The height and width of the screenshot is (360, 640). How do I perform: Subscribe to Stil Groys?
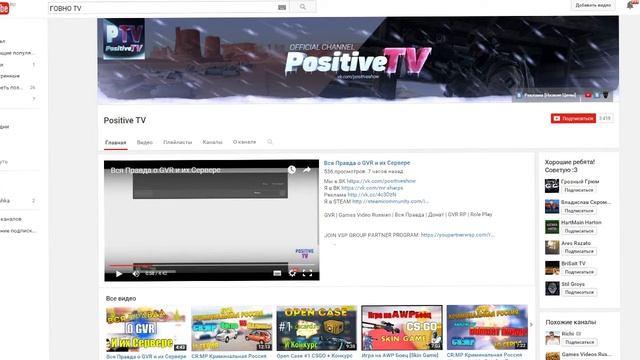pyautogui.click(x=579, y=292)
